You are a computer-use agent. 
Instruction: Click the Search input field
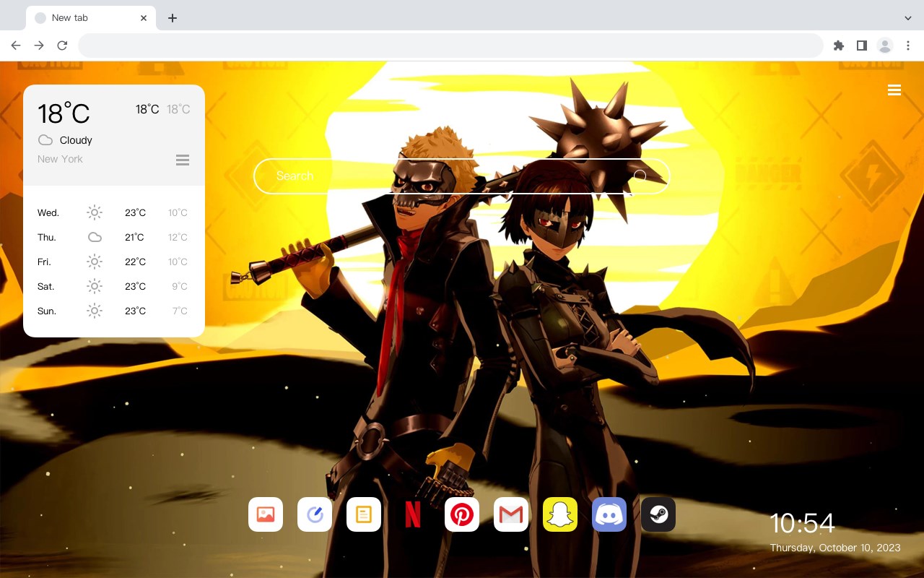[x=462, y=176]
